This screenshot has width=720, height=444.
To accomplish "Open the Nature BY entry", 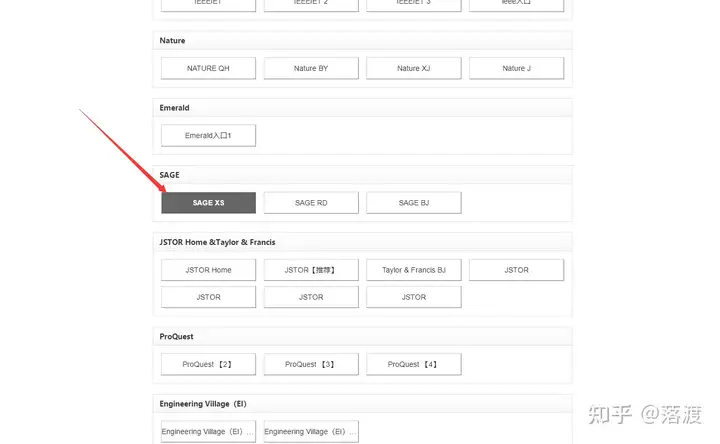I will pyautogui.click(x=311, y=68).
